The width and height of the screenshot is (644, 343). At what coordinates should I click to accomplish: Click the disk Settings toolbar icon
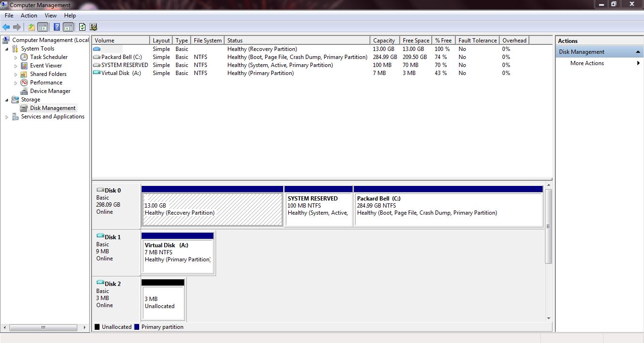tap(93, 27)
